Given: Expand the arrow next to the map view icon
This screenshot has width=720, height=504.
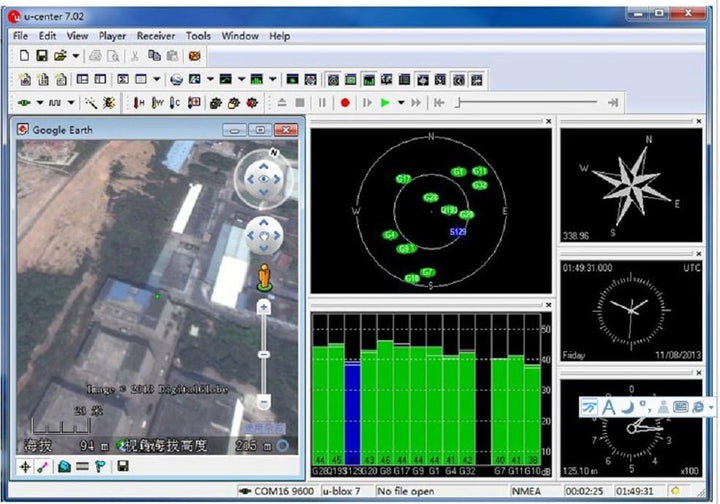Looking at the screenshot, I should (210, 79).
